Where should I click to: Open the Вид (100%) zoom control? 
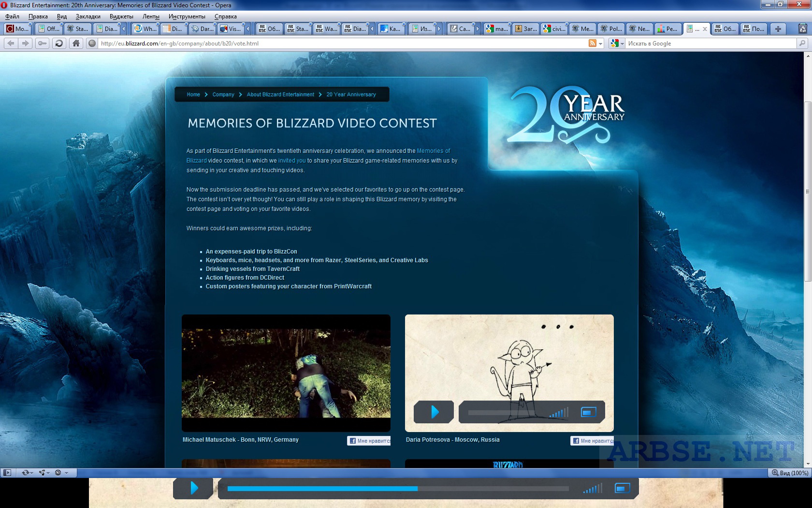[790, 473]
